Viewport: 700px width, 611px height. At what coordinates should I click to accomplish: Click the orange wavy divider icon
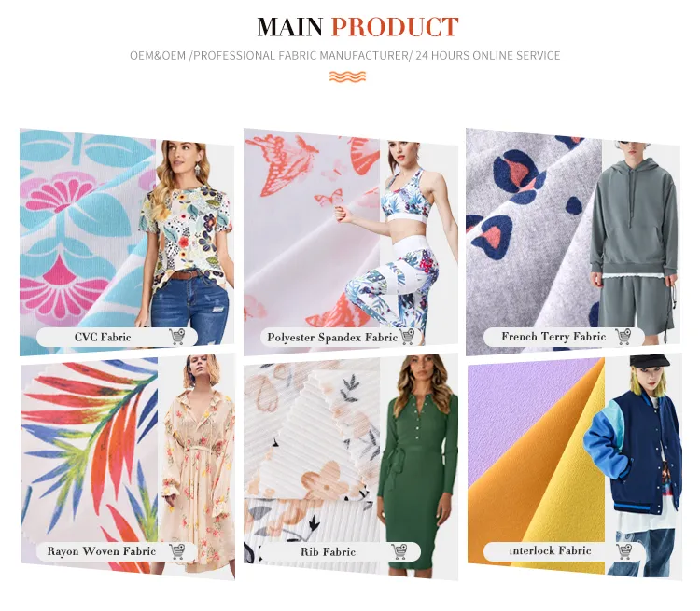pos(348,76)
